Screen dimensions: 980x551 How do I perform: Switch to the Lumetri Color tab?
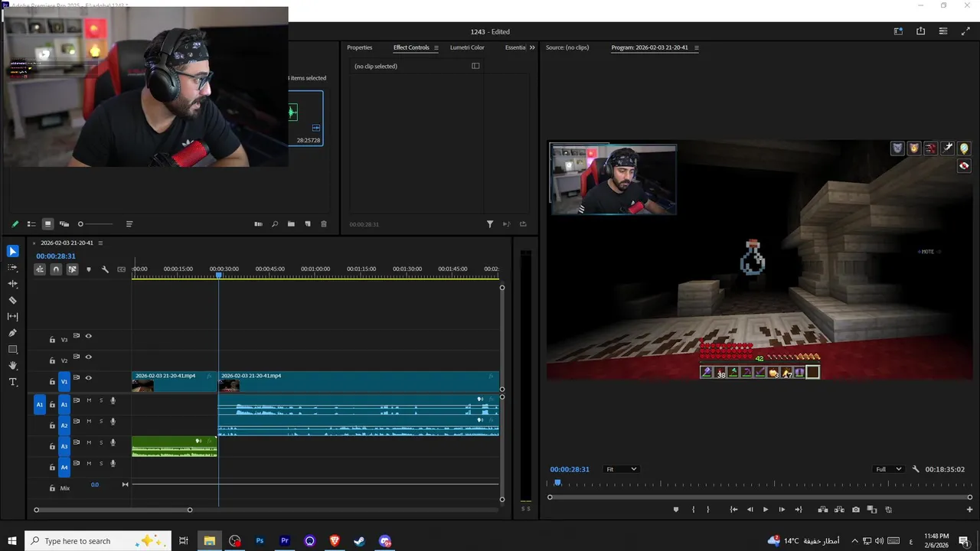[467, 47]
